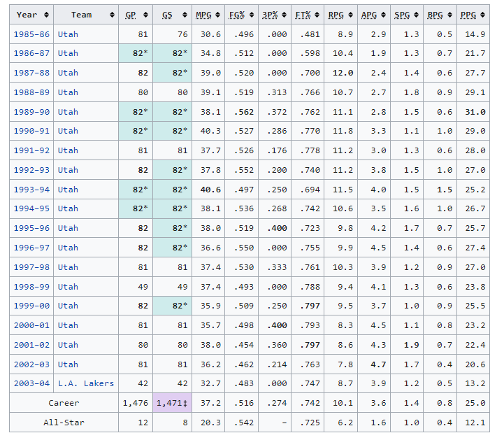Select the Career row label
Viewport: 504px width, 440px height.
point(64,403)
